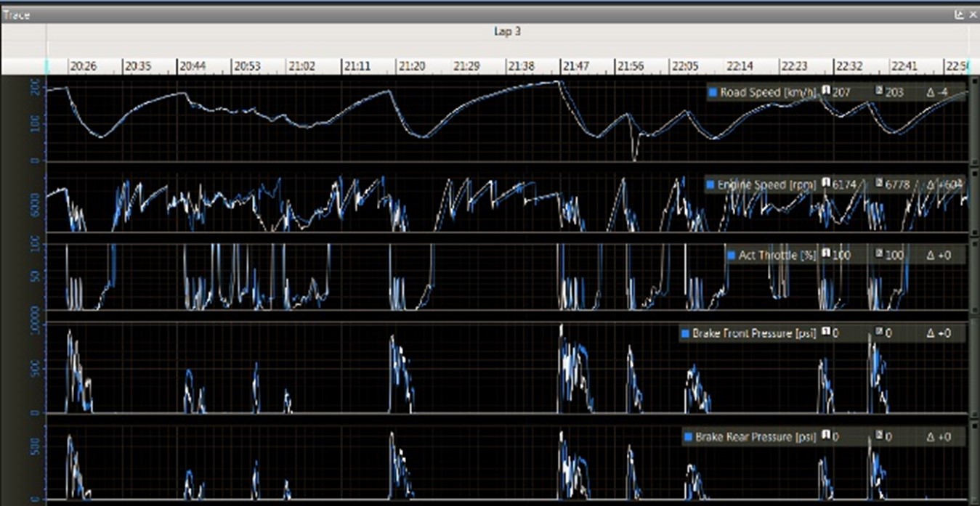980x506 pixels.
Task: Click the lap 1 badge on Engine Speed legend
Action: pos(826,185)
